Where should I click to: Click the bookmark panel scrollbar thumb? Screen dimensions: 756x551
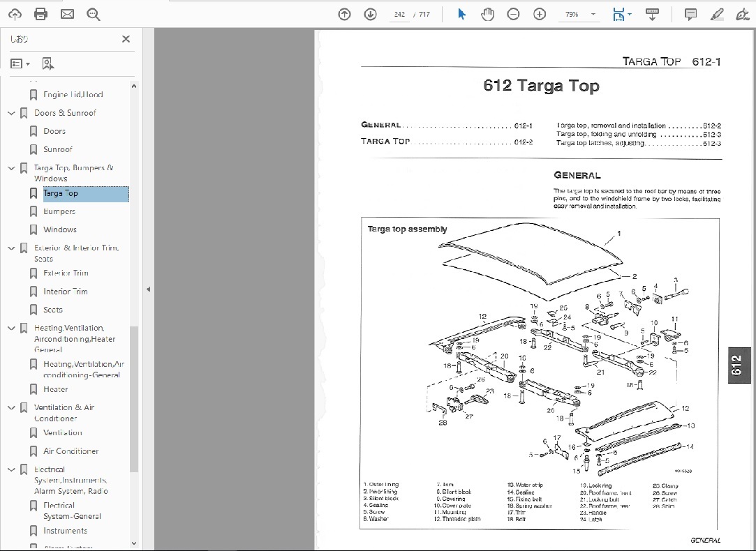[x=134, y=399]
